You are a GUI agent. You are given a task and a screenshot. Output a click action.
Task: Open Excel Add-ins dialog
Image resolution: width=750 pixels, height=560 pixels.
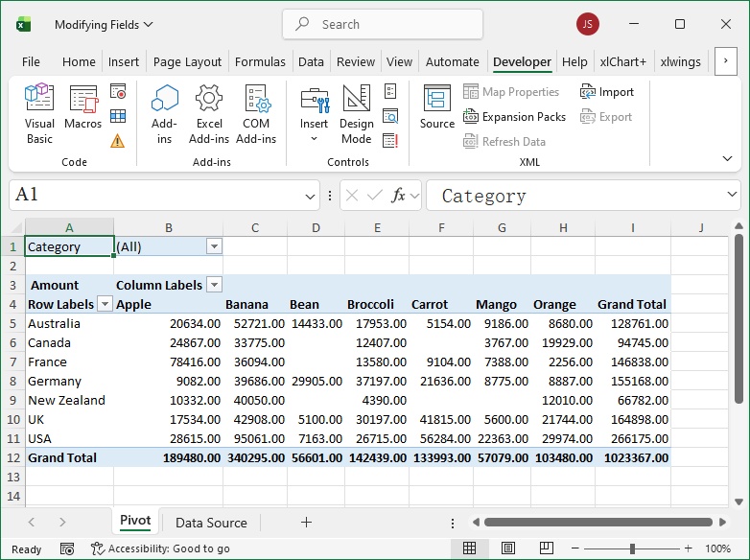[209, 114]
